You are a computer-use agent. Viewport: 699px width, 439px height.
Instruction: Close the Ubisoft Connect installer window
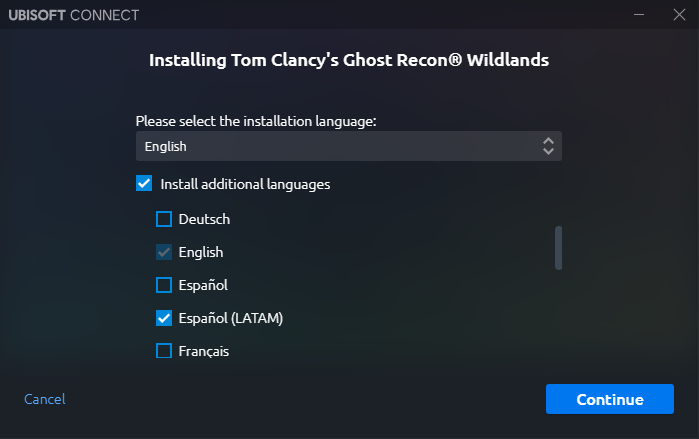click(679, 15)
